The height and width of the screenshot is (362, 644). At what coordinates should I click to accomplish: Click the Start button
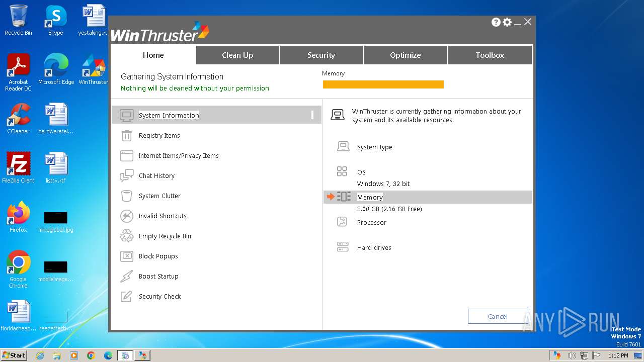point(14,355)
